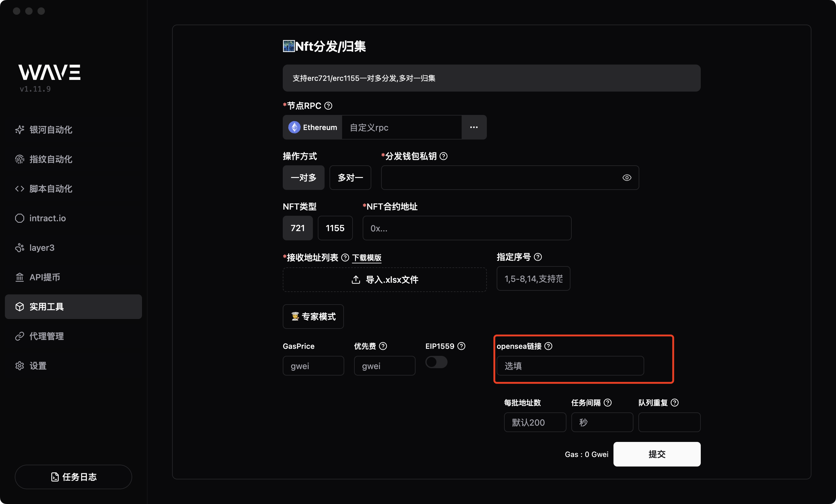
Task: Open 银河自动化 in the sidebar
Action: (x=50, y=130)
